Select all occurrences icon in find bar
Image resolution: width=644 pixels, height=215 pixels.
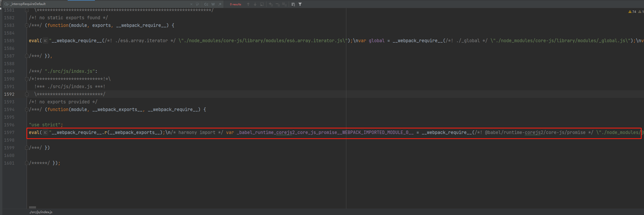(284, 4)
